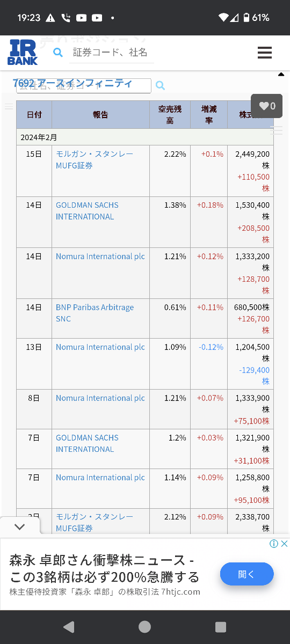
Task: Tap the 開く button on the ad
Action: 247,574
